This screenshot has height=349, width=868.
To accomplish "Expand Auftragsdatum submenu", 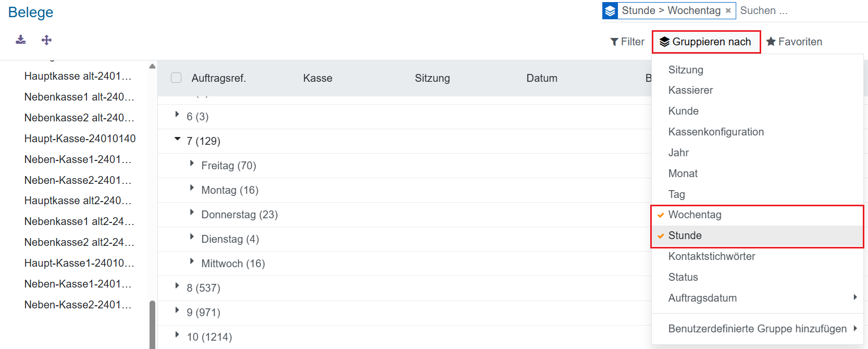I will [x=855, y=297].
